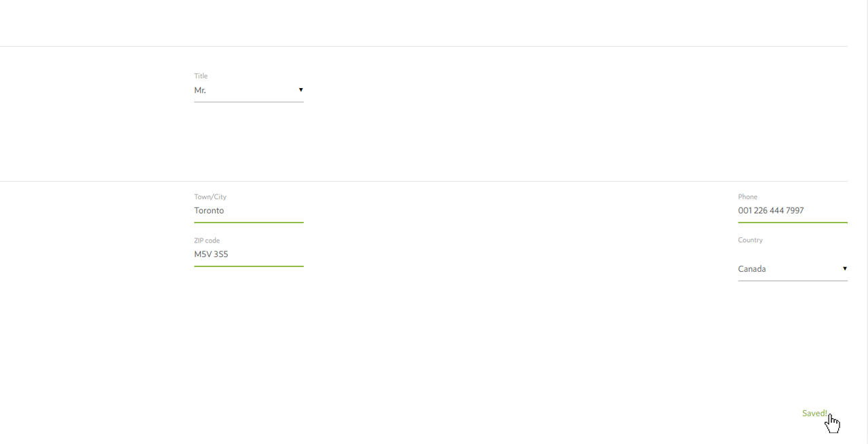The image size is (868, 444).
Task: Click the green underline below ZIP code
Action: pos(248,266)
